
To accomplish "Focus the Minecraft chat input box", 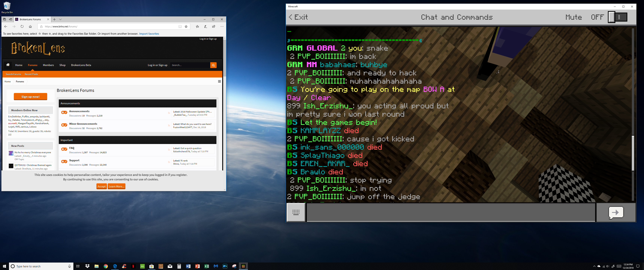I will 451,212.
